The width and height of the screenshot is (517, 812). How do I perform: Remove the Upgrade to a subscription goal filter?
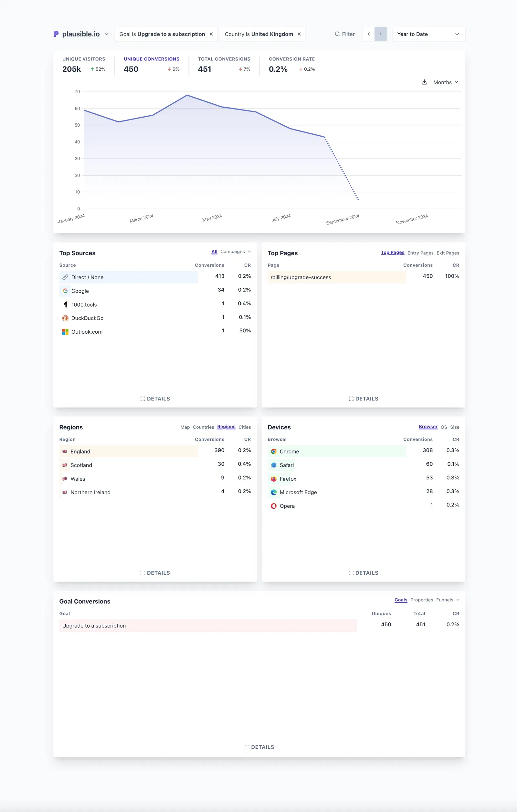[211, 34]
